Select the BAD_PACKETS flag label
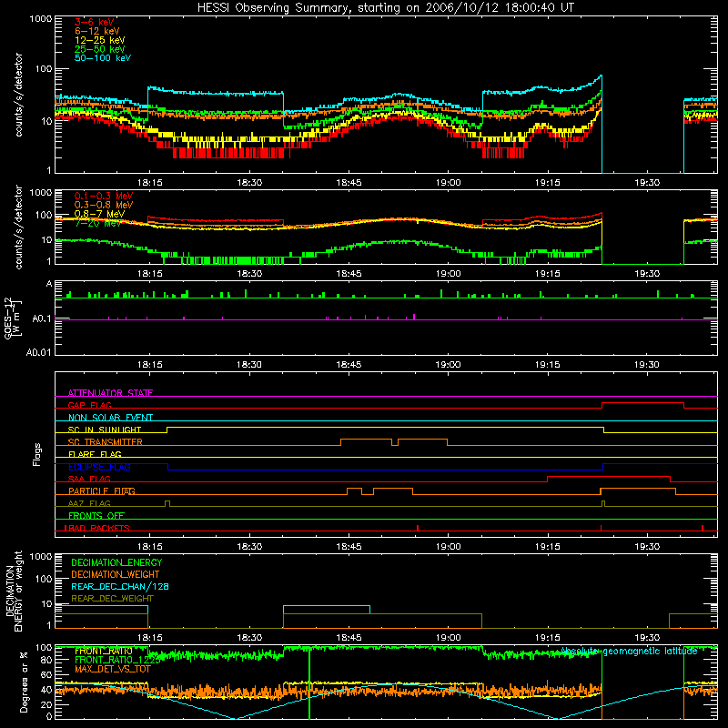The width and height of the screenshot is (728, 728). click(x=97, y=528)
